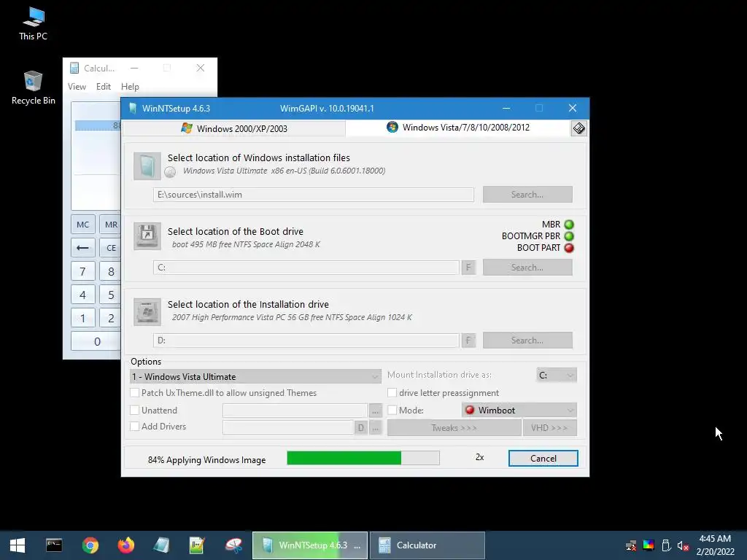Click the Add Drivers browse '...' button

pyautogui.click(x=376, y=427)
